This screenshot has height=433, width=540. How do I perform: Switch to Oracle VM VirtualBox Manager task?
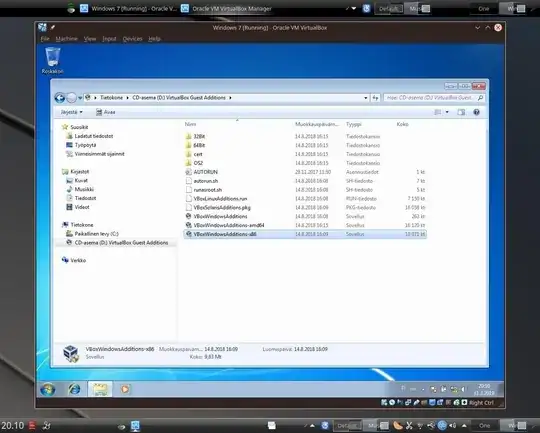click(227, 9)
